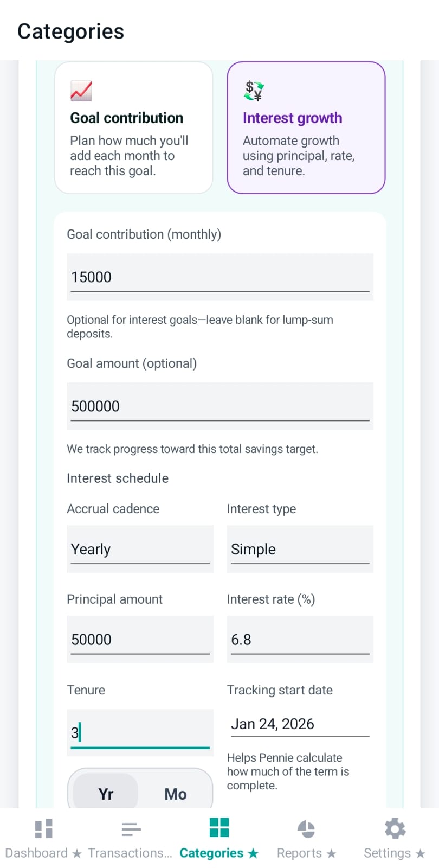
Task: Select the Goal contribution plan card
Action: 133,127
